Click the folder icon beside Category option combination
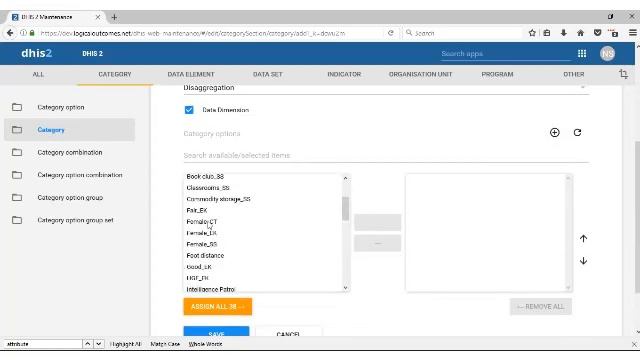Screen dimensions: 640x360 17,175
